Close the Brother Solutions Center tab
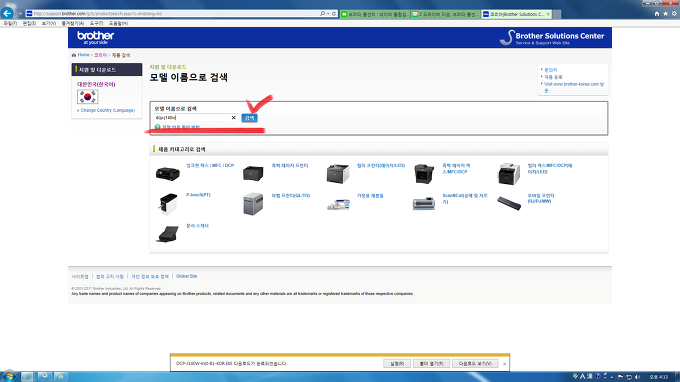The height and width of the screenshot is (382, 680). coord(548,14)
